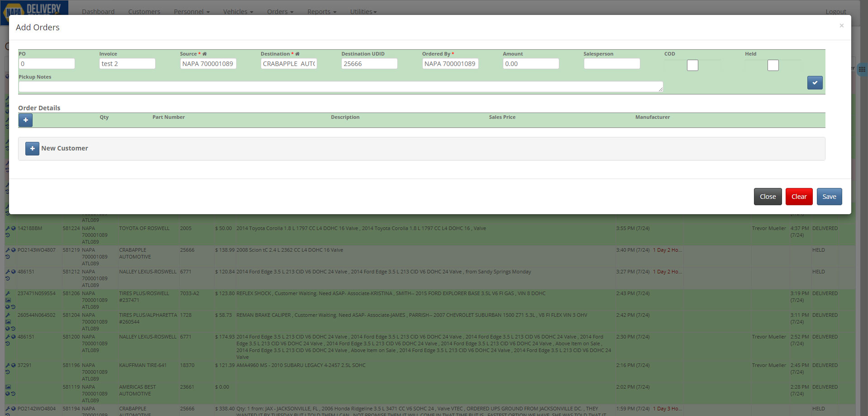Viewport: 868px width, 416px height.
Task: Clear the Add Orders form
Action: pos(798,196)
